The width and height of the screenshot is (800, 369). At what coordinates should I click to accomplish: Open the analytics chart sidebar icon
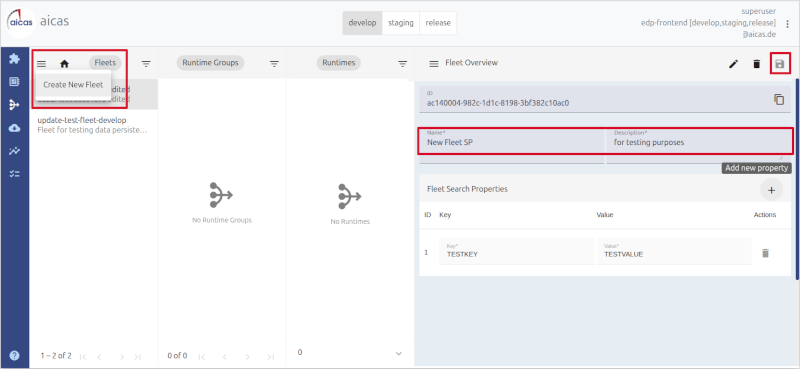coord(15,151)
